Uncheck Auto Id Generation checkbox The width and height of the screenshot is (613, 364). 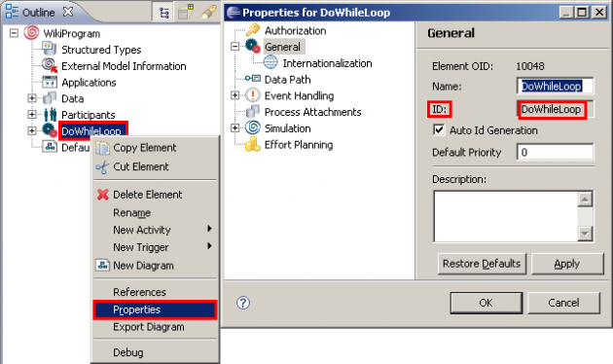click(x=439, y=129)
